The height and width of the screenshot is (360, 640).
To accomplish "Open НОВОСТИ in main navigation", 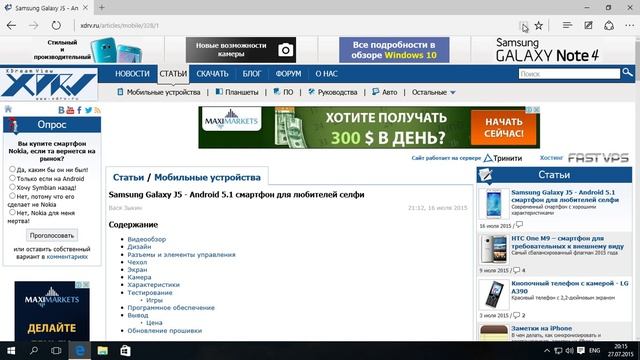I will pyautogui.click(x=132, y=74).
